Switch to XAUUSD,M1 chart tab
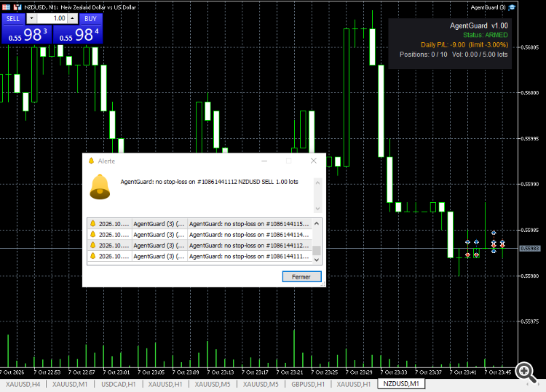The height and width of the screenshot is (392, 546). [70, 384]
